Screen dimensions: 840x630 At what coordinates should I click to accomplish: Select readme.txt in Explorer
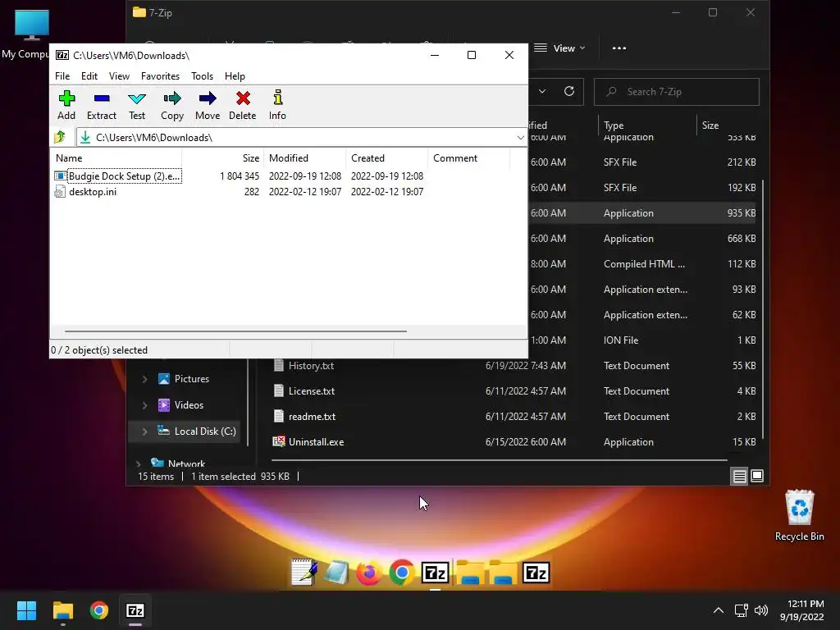[x=304, y=416]
